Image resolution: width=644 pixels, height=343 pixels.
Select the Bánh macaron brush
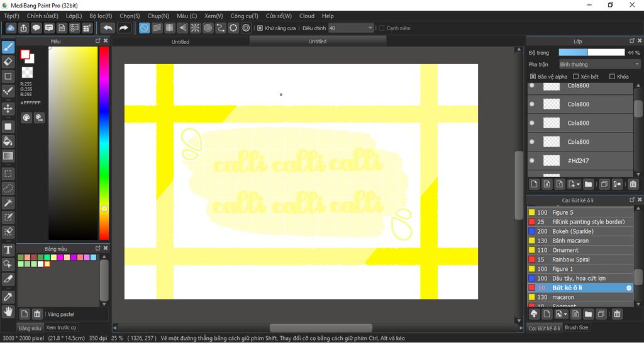[580, 241]
